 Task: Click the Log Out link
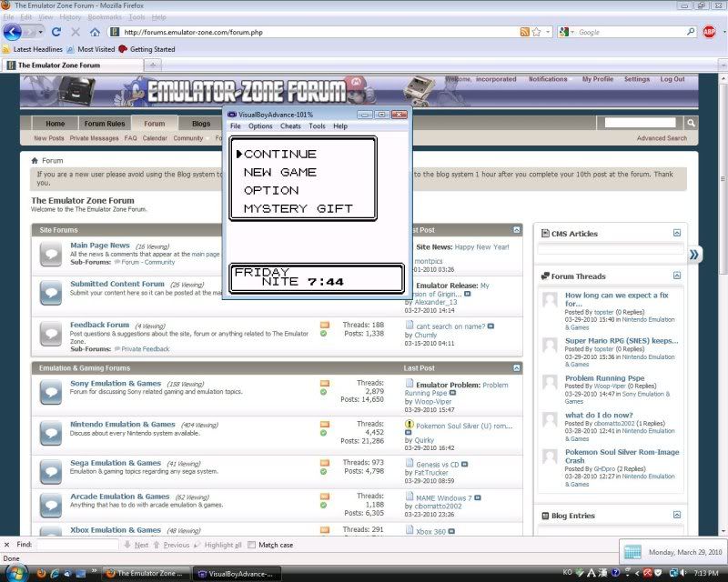pyautogui.click(x=672, y=79)
